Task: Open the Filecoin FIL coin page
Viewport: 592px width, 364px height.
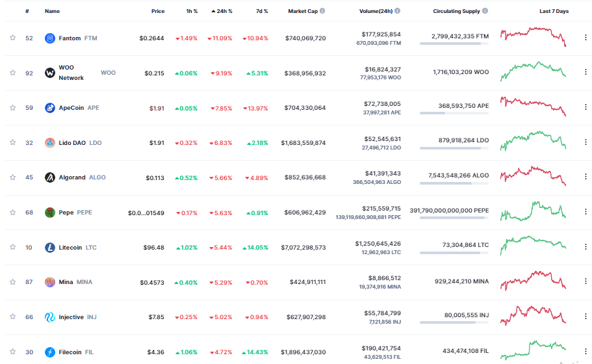Action: point(76,352)
